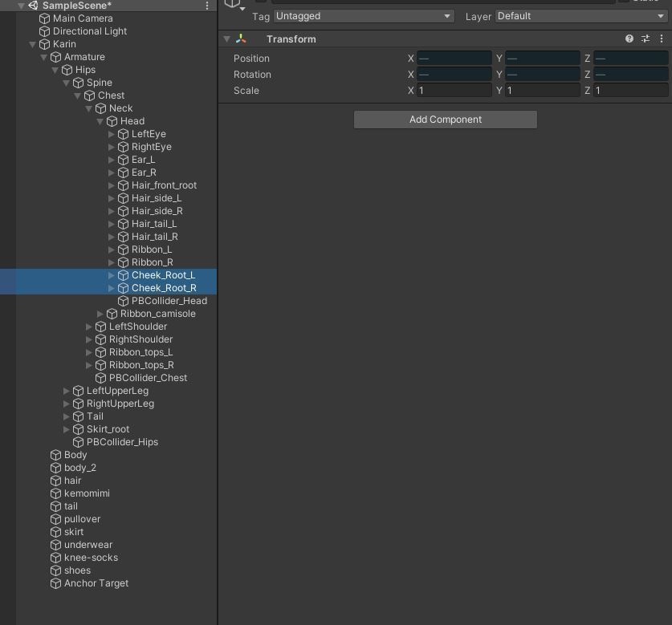This screenshot has width=672, height=625.
Task: Open the Transform presets slider icon
Action: tap(645, 39)
